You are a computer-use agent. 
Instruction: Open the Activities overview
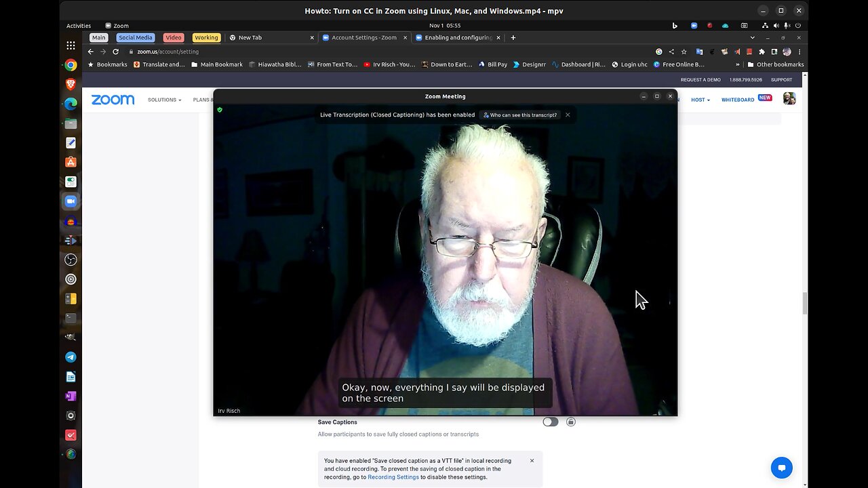pos(79,26)
